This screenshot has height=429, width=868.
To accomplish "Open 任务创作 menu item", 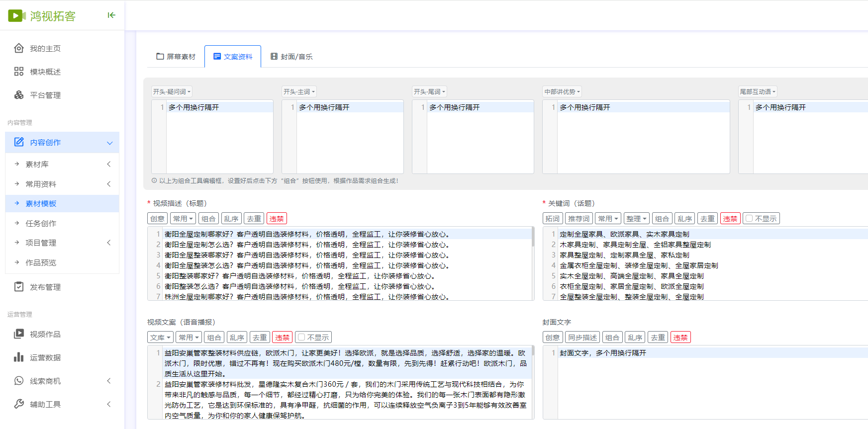I will 62,223.
